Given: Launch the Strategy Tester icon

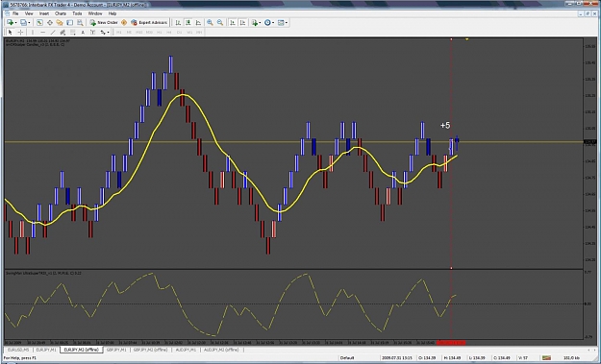Looking at the screenshot, I should pyautogui.click(x=80, y=23).
